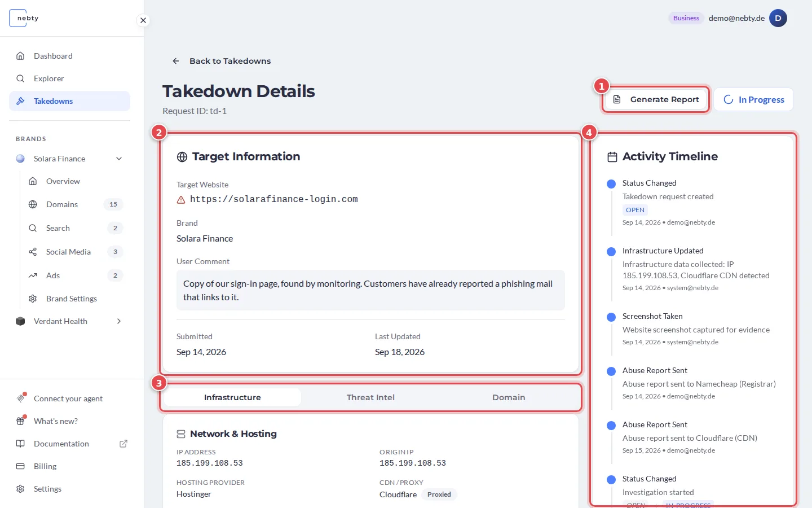Screen dimensions: 812x508
Task: Click the Documentation book icon
Action: [20, 444]
